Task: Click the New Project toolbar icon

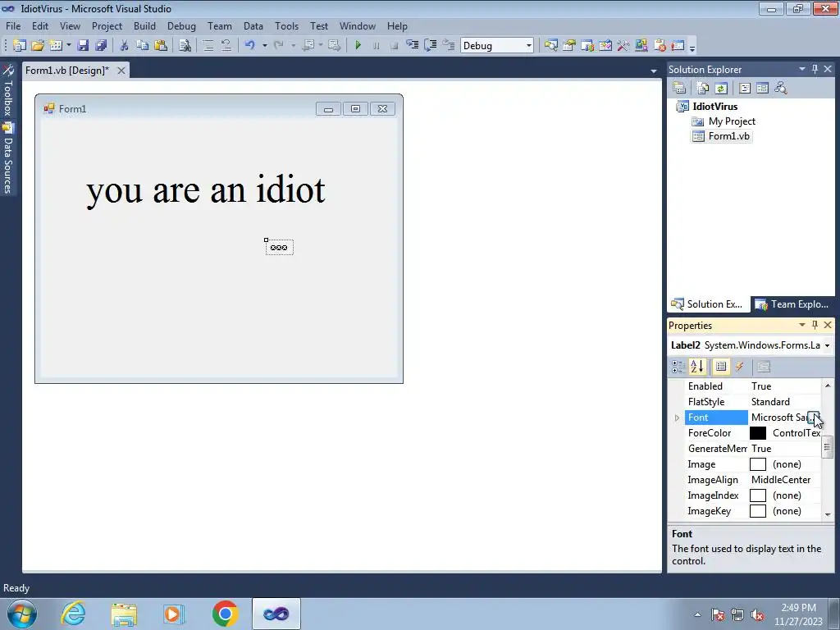Action: [x=20, y=46]
